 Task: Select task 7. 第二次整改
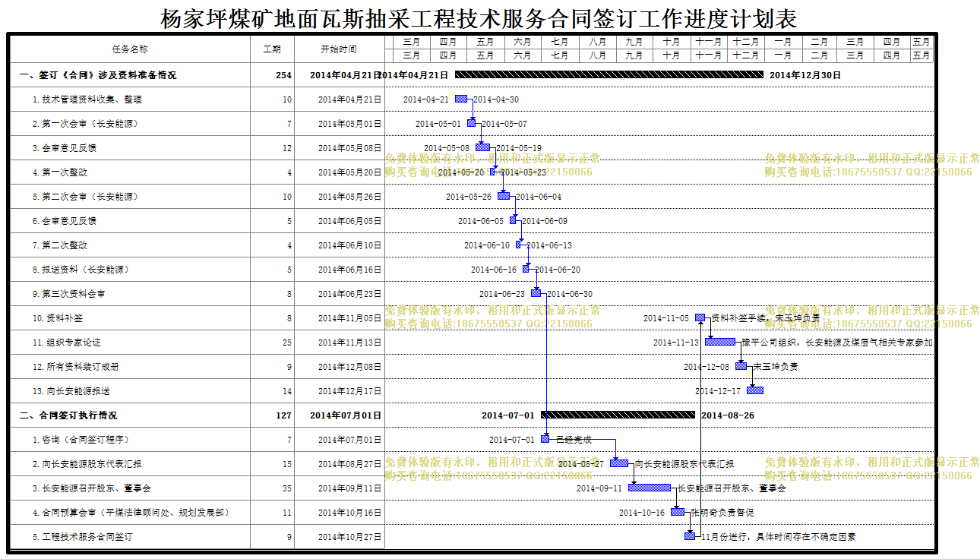click(60, 245)
